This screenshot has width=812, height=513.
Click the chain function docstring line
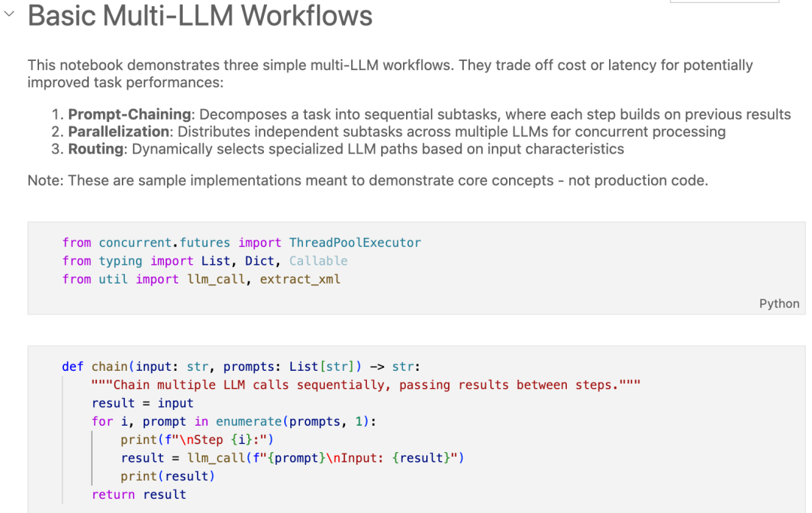[365, 385]
